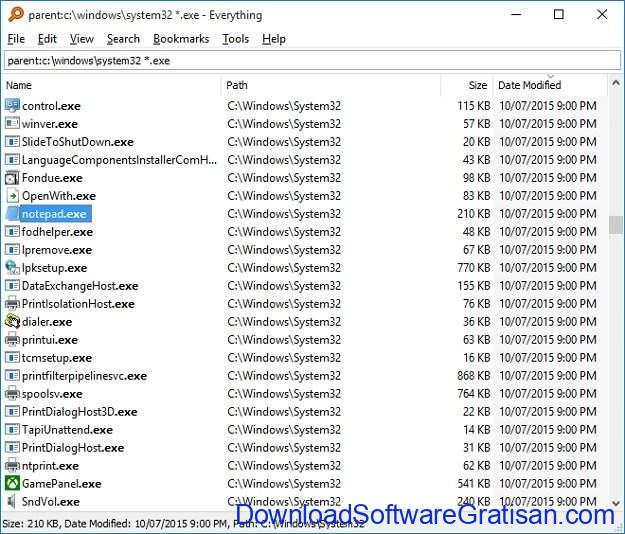Click the scrollbar up arrow
The image size is (625, 534).
point(615,83)
